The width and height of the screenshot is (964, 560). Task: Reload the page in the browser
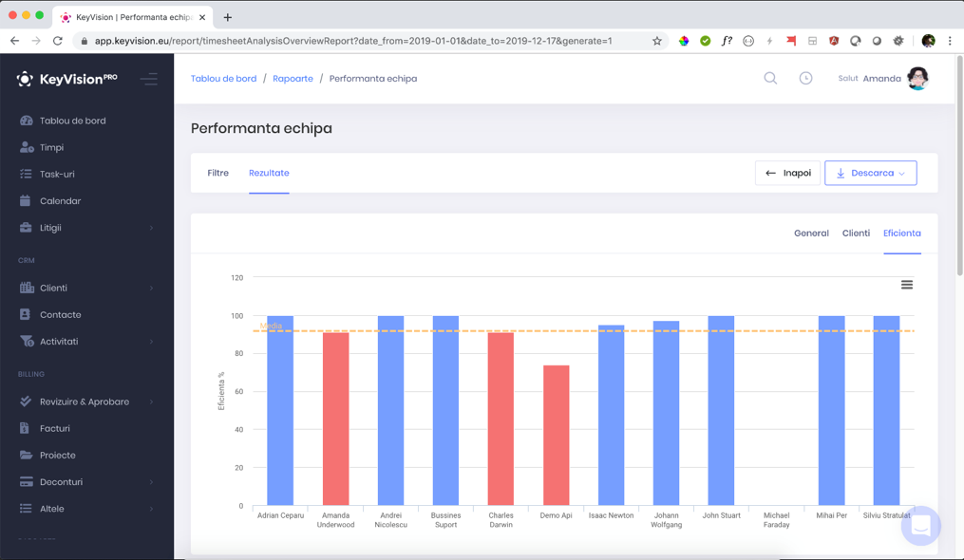(x=57, y=41)
